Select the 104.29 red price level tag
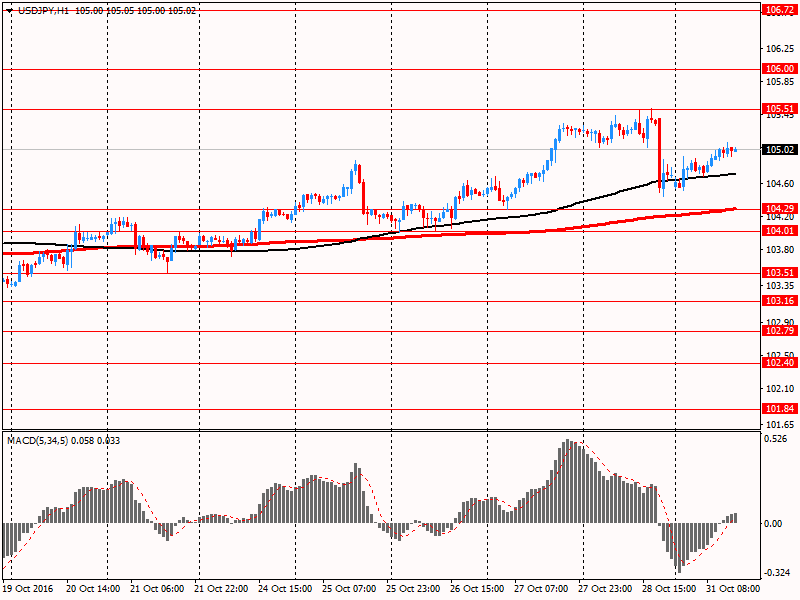Screen dimensions: 800x600 point(778,208)
